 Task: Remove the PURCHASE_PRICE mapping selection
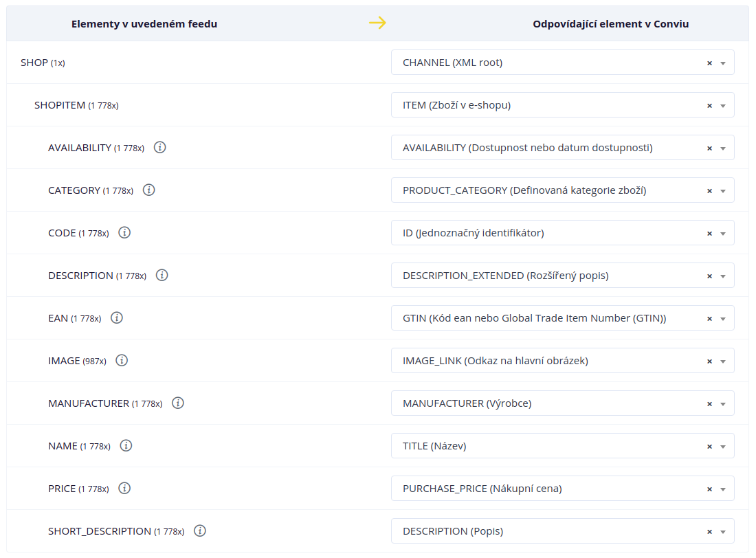click(709, 489)
